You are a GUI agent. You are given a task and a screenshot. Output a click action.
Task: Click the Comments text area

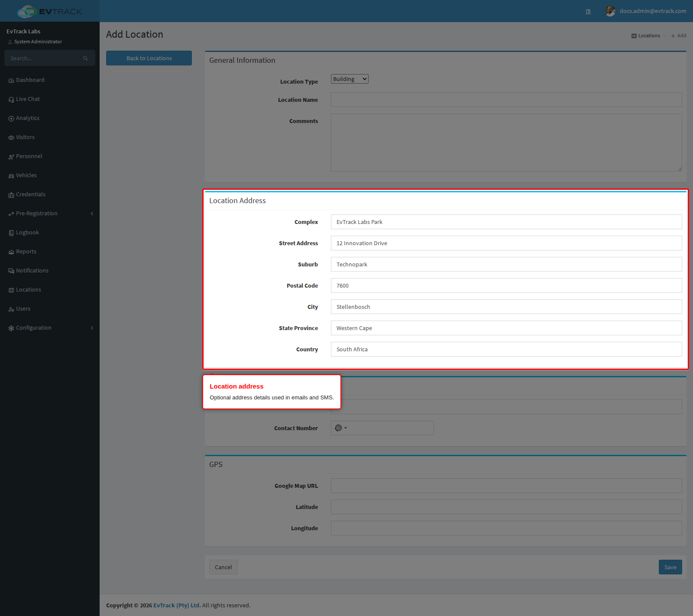506,143
